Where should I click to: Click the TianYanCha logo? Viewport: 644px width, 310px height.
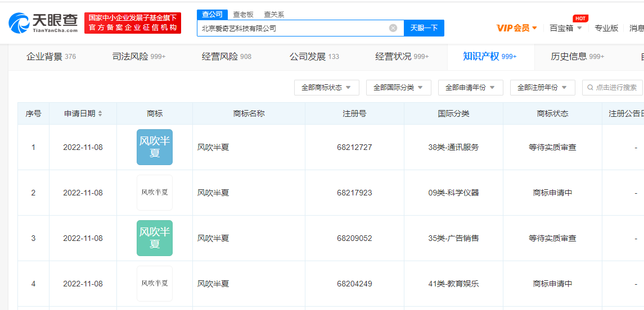point(43,22)
